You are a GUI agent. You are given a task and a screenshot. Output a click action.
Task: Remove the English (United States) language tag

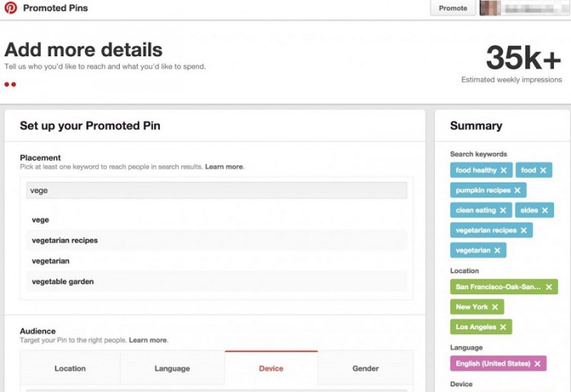pyautogui.click(x=538, y=363)
